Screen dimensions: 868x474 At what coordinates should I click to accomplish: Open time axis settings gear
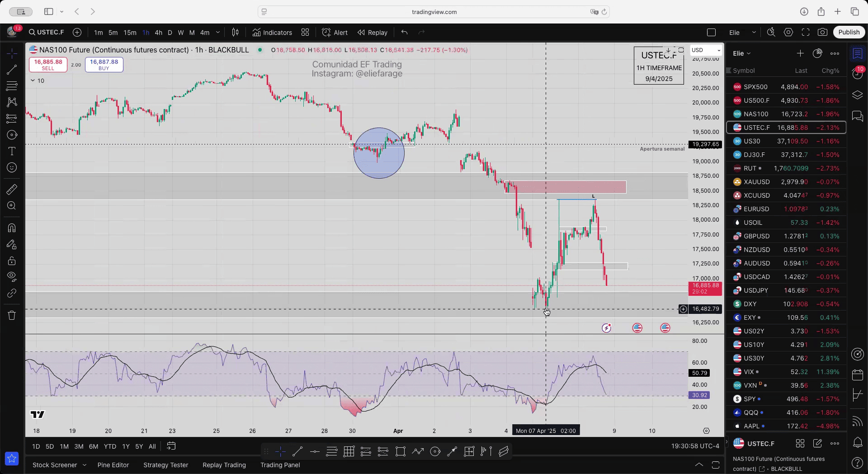click(706, 431)
